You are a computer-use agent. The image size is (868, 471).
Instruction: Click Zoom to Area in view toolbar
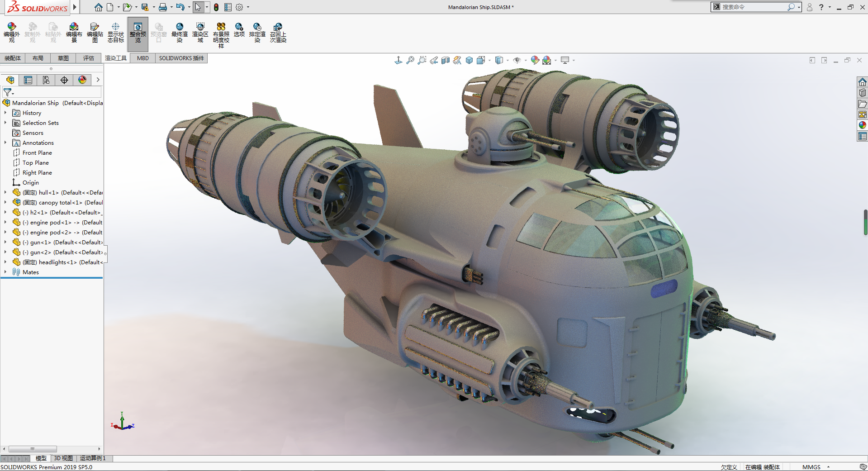point(422,60)
